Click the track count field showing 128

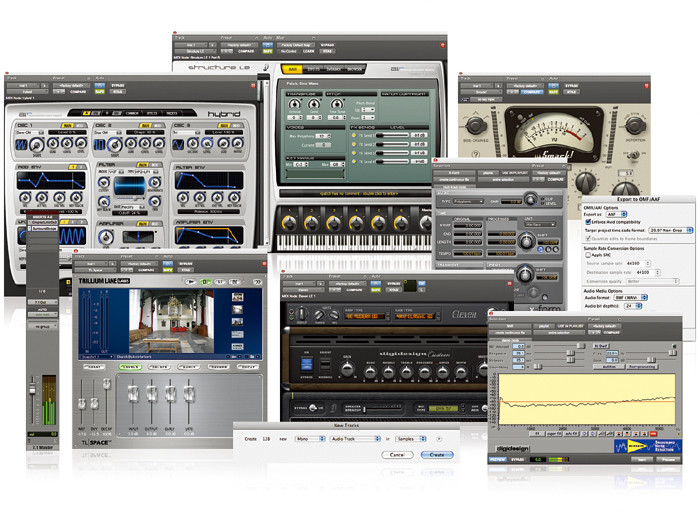coord(266,439)
